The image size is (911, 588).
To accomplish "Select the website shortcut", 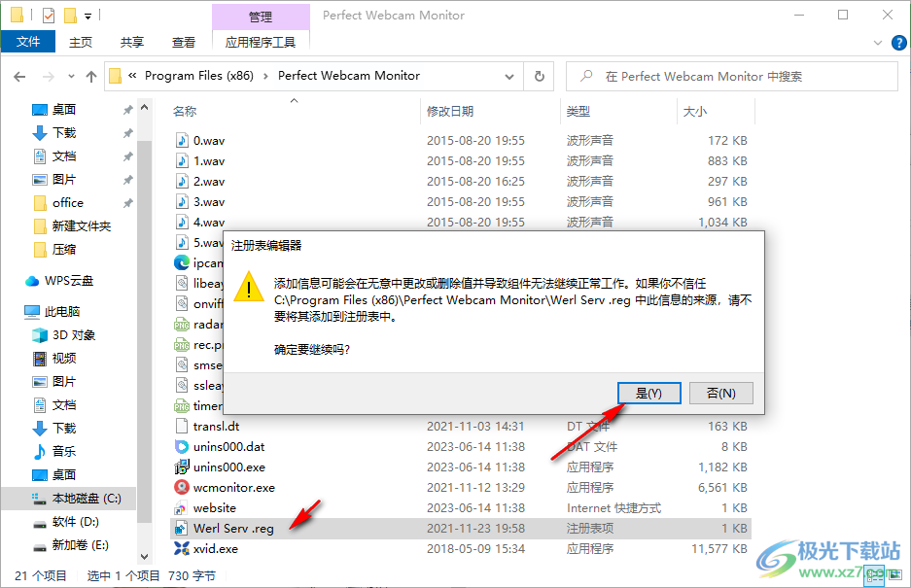I will tap(215, 507).
